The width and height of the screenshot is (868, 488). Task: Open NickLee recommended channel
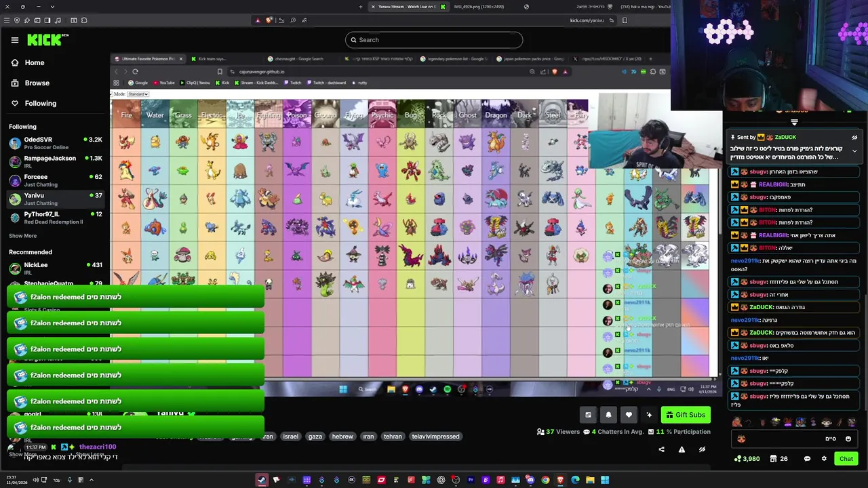(54, 268)
